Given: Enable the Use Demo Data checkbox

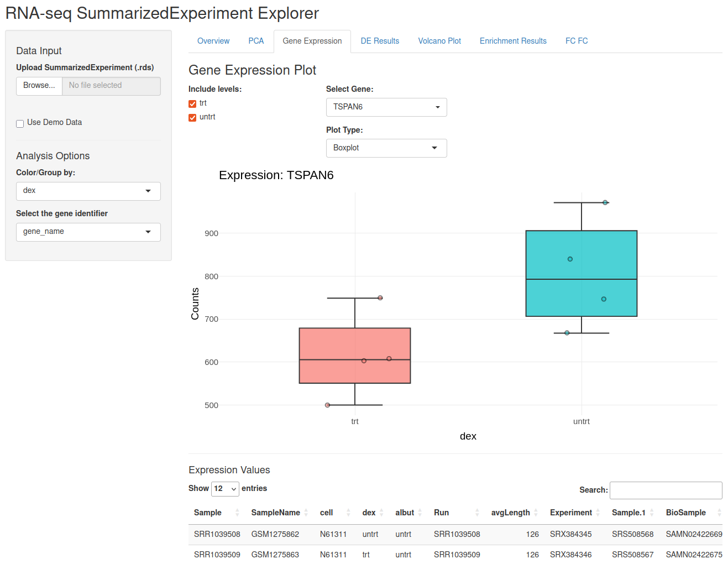Looking at the screenshot, I should (20, 123).
